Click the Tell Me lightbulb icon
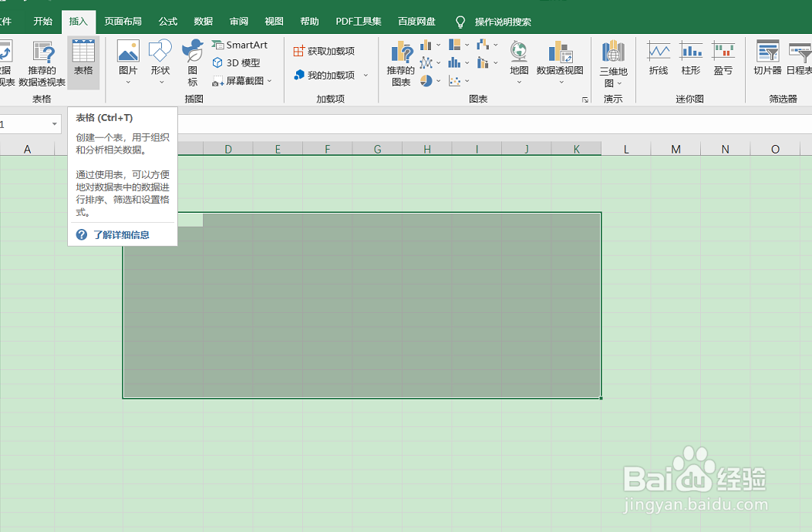Viewport: 812px width, 532px height. coord(460,22)
